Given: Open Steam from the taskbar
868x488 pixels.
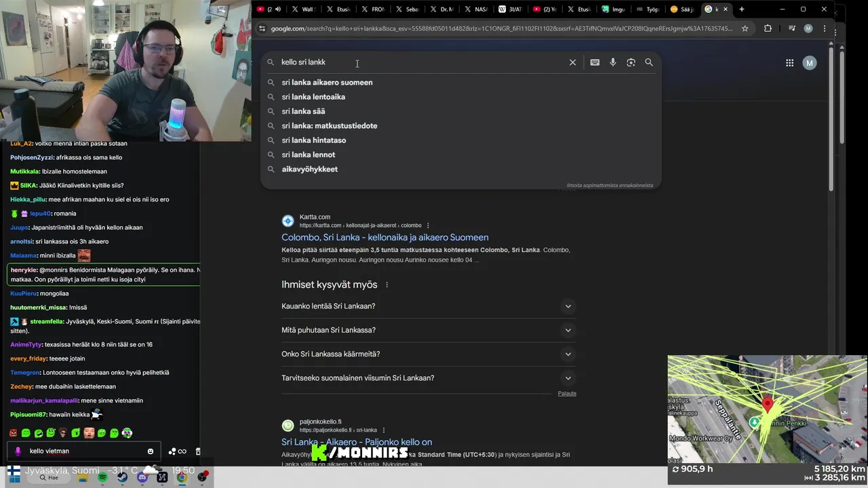Looking at the screenshot, I should coord(123,477).
